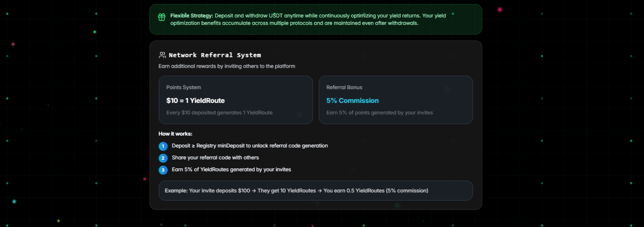This screenshot has width=644, height=227.
Task: Click the Example invite deposit box
Action: (315, 191)
